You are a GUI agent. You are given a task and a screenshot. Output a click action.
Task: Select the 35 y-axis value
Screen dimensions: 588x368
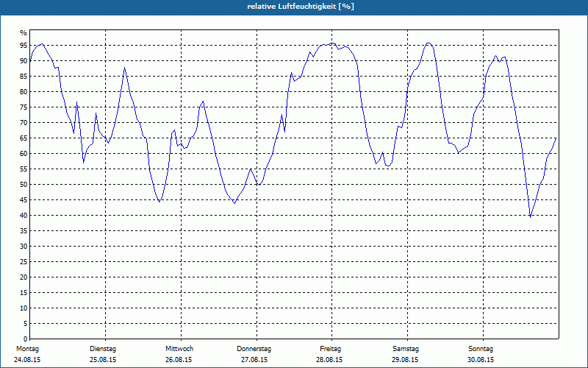[x=24, y=231]
